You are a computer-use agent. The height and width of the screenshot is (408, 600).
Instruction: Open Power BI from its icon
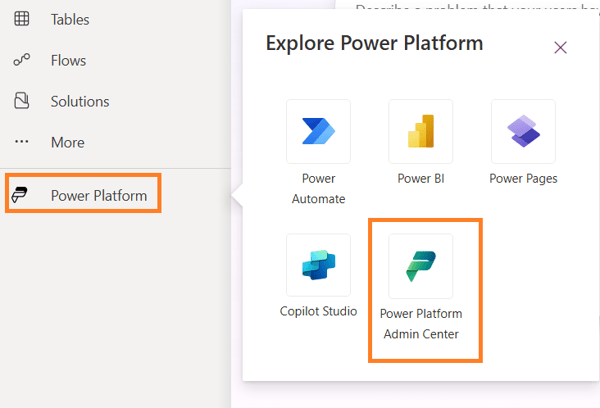pos(420,131)
